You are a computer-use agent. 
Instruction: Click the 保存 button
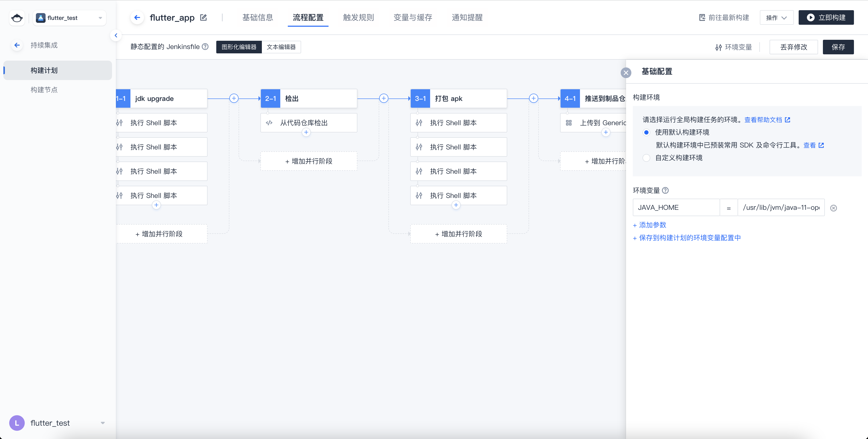tap(838, 47)
